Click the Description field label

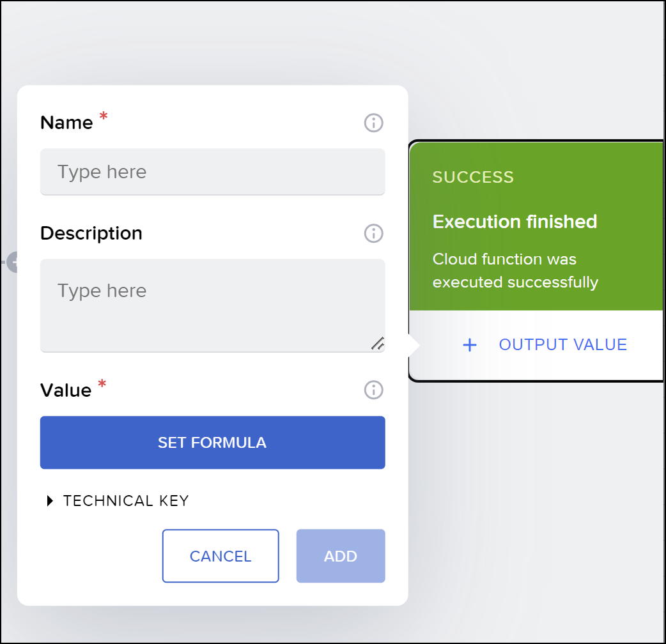(x=91, y=233)
